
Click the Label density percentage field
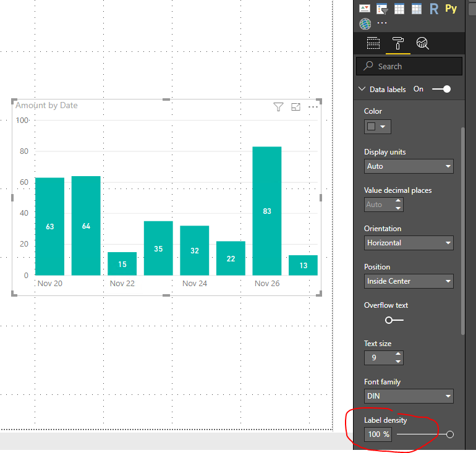pyautogui.click(x=378, y=434)
